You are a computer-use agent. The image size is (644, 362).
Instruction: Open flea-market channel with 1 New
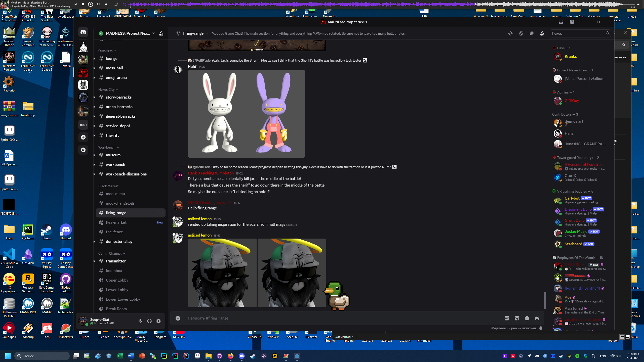(x=131, y=222)
